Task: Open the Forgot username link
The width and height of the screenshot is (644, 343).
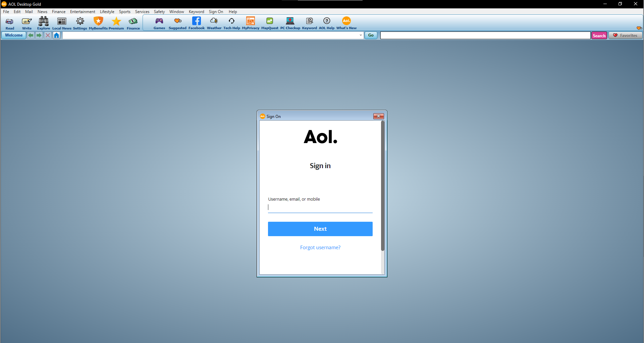Action: click(x=320, y=247)
